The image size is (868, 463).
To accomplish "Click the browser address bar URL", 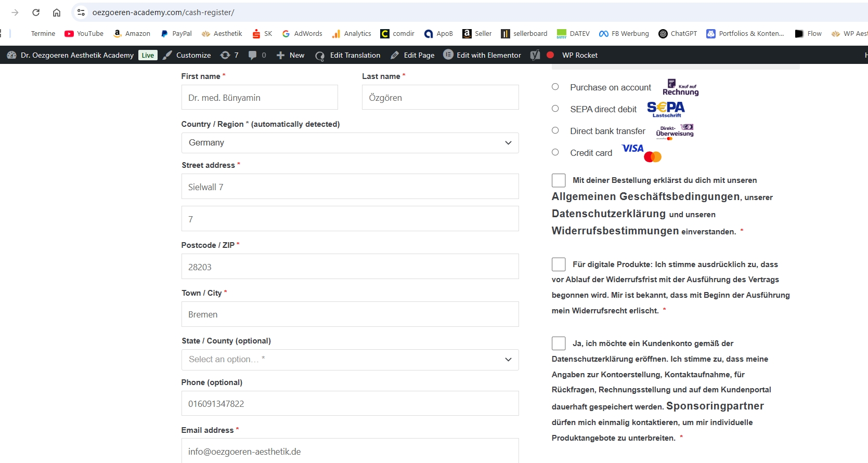I will (163, 12).
